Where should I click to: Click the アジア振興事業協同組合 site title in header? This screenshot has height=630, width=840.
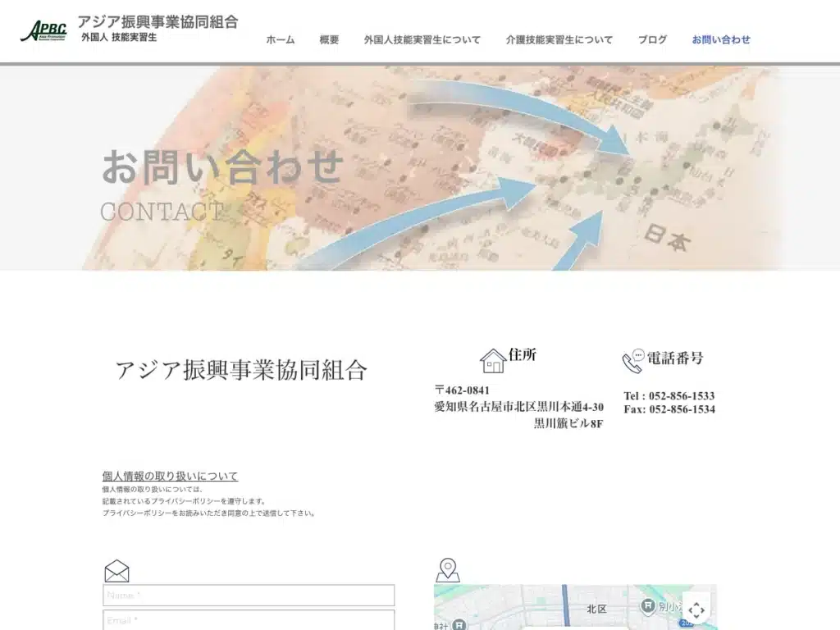pos(158,22)
